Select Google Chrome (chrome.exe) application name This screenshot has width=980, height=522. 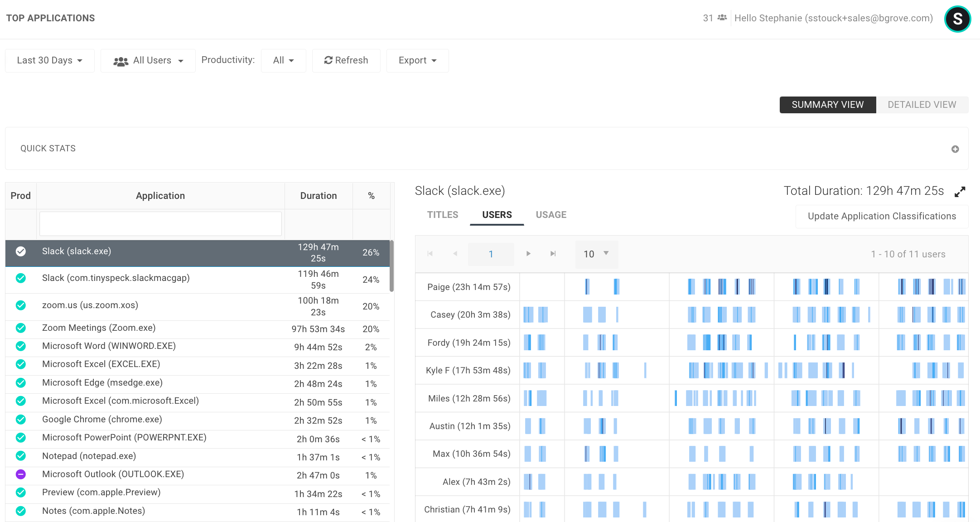pyautogui.click(x=102, y=420)
